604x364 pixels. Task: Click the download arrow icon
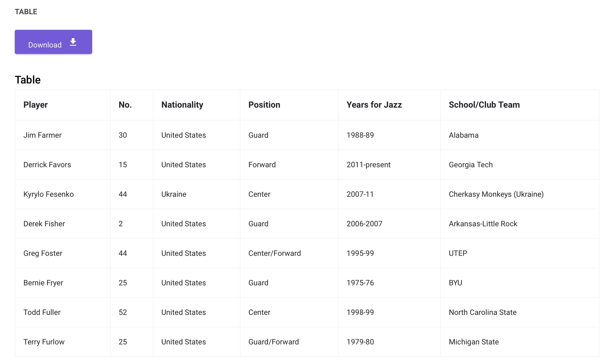(73, 42)
